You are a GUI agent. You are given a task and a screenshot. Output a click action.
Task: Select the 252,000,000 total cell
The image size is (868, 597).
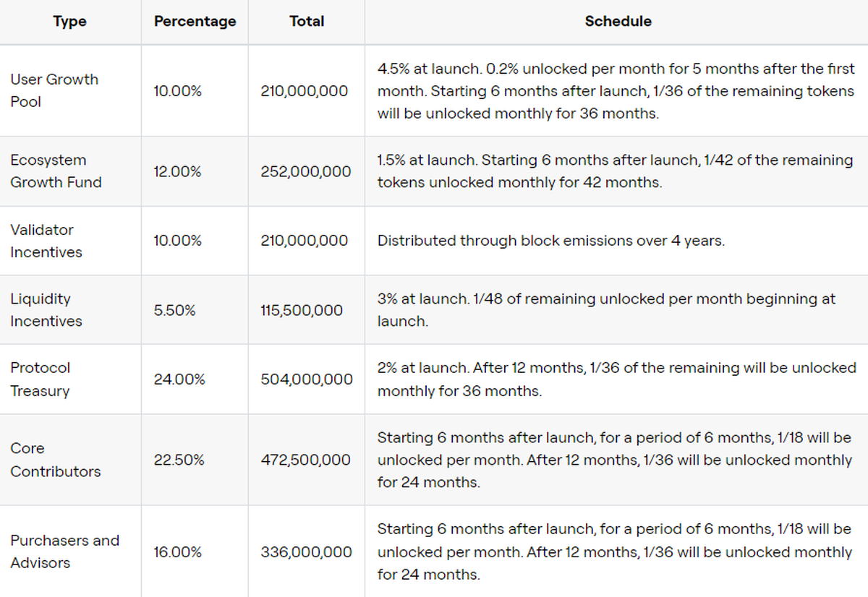[x=306, y=171]
